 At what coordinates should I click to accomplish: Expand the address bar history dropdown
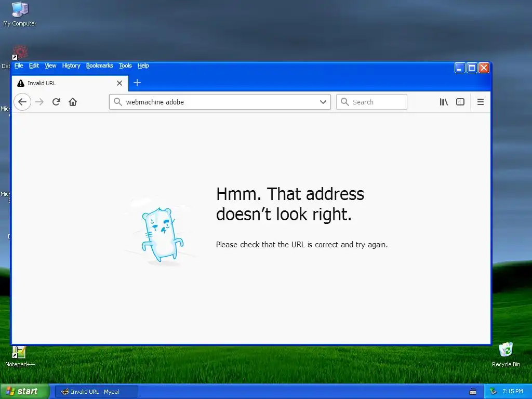click(323, 102)
